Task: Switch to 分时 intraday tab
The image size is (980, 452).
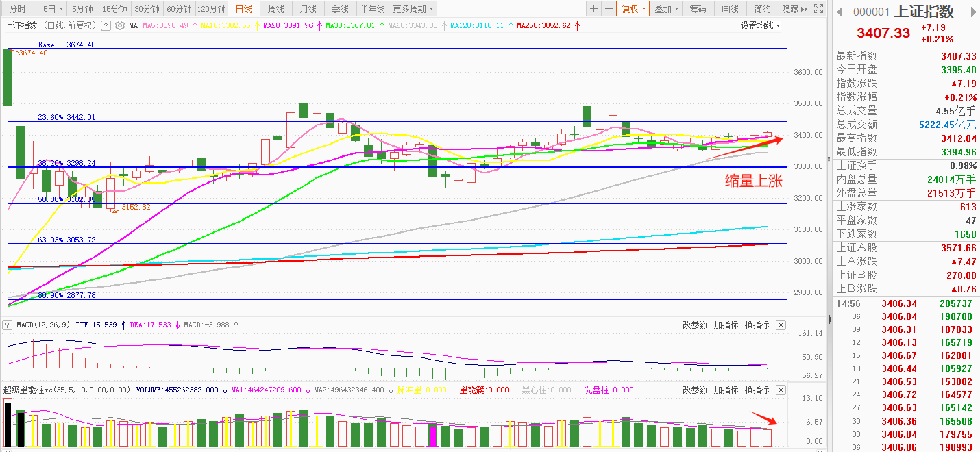Action: tap(18, 9)
